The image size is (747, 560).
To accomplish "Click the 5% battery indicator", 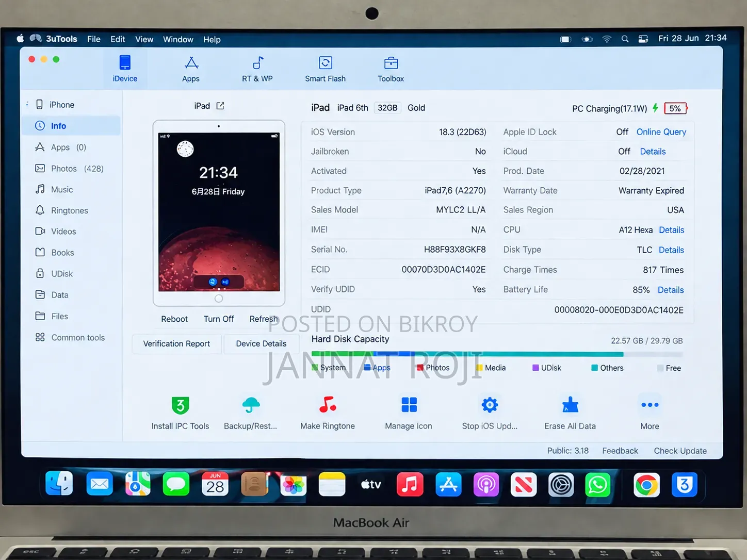I will pos(676,108).
